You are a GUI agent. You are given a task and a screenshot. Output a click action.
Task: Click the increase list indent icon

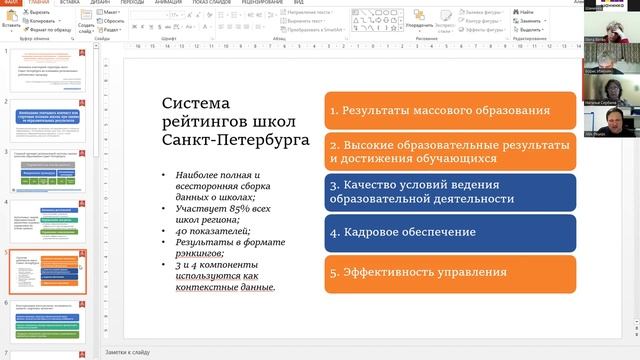pos(259,15)
